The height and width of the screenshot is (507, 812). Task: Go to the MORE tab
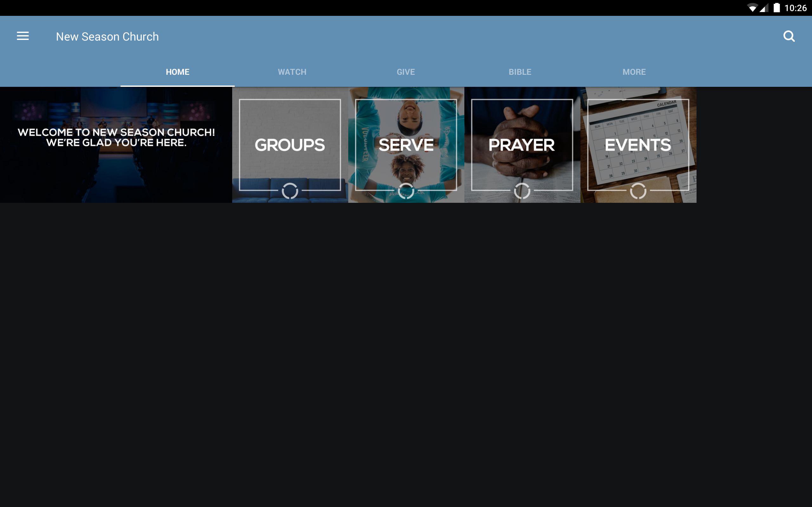point(634,72)
